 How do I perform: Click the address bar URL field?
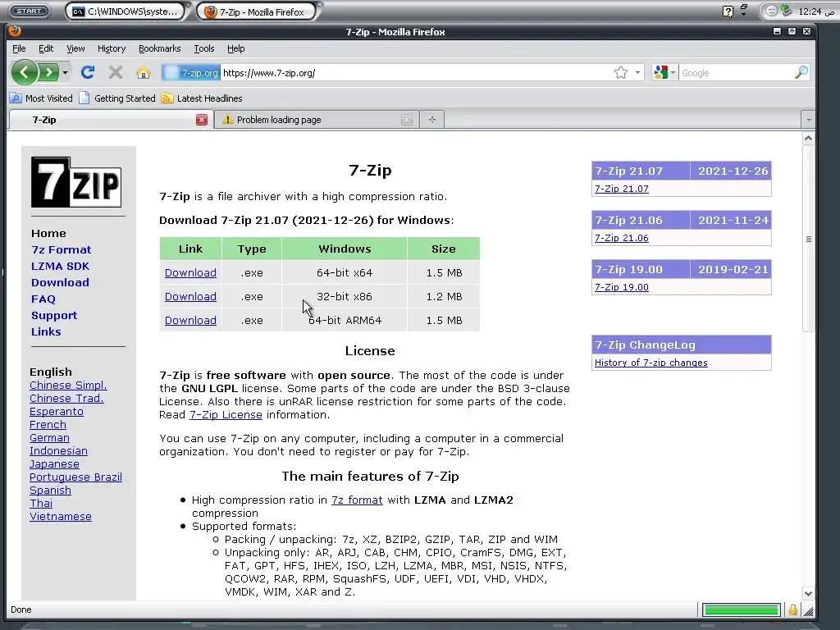tap(415, 73)
